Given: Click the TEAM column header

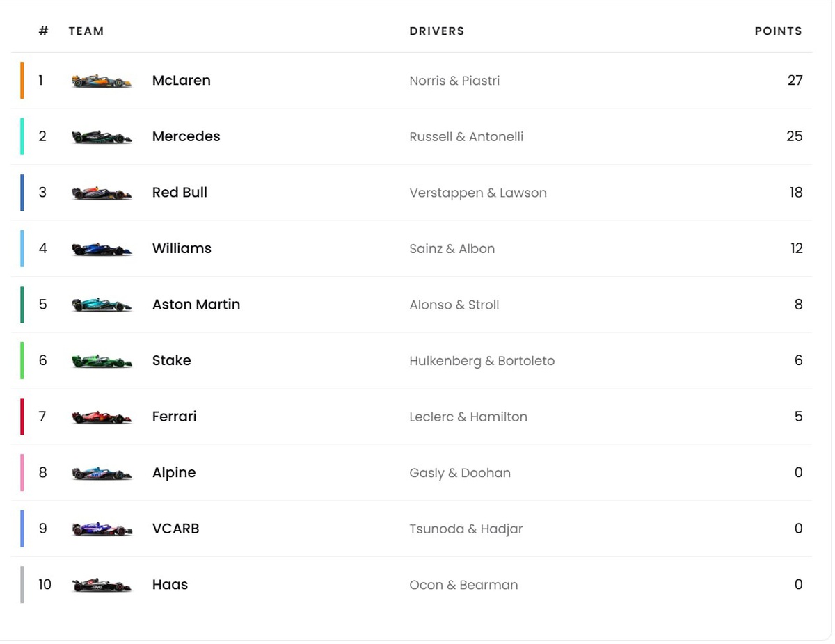Looking at the screenshot, I should (x=86, y=31).
